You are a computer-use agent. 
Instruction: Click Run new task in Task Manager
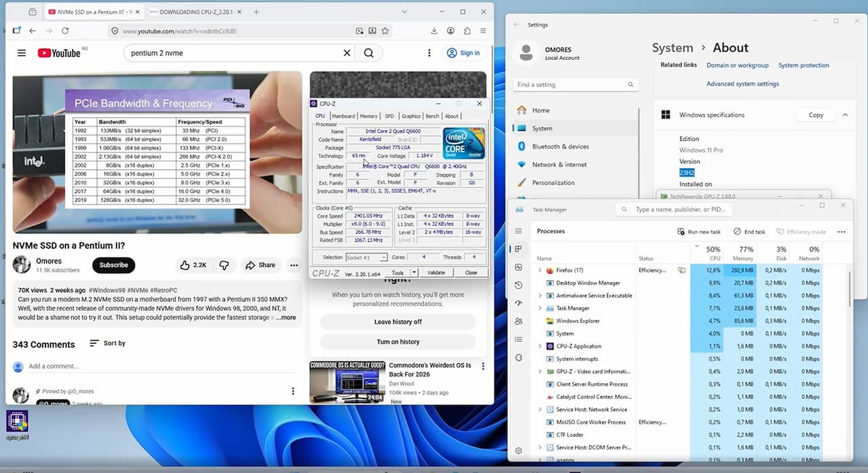698,232
